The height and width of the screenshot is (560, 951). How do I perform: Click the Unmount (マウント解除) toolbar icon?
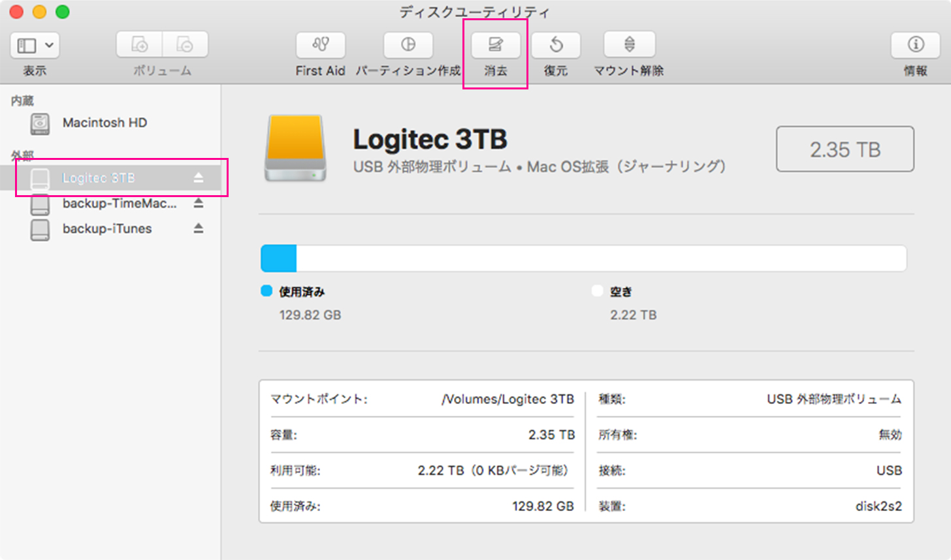[629, 44]
